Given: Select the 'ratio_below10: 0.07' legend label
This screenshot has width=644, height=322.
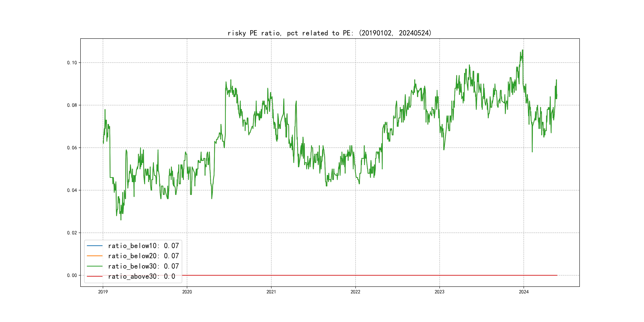Looking at the screenshot, I should (143, 246).
